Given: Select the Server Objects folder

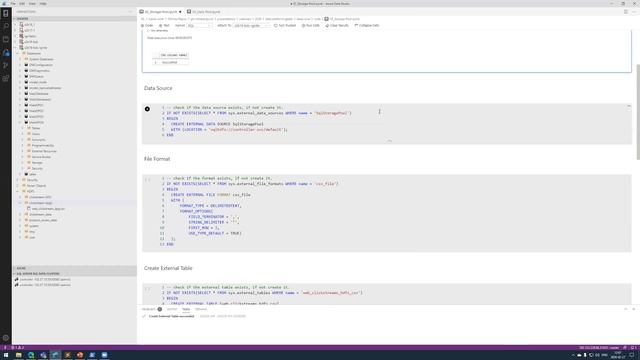Looking at the screenshot, I should tap(36, 186).
